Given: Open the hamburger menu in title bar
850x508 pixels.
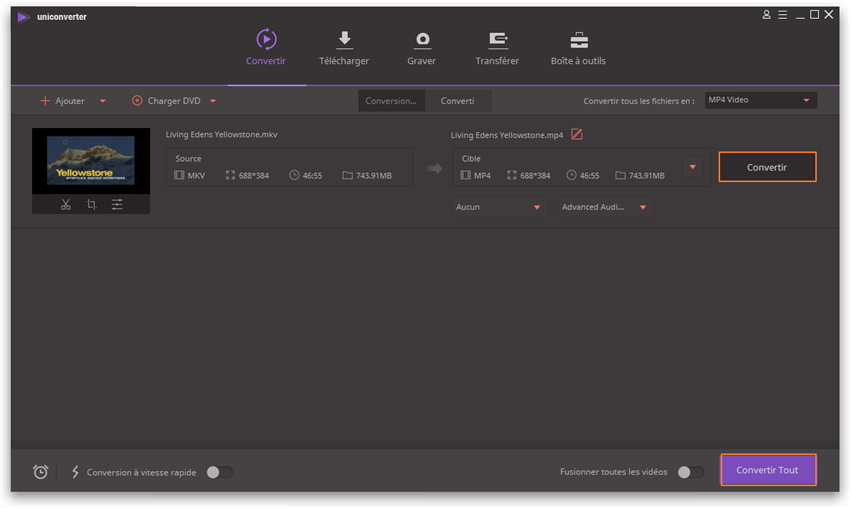Looking at the screenshot, I should pyautogui.click(x=783, y=15).
